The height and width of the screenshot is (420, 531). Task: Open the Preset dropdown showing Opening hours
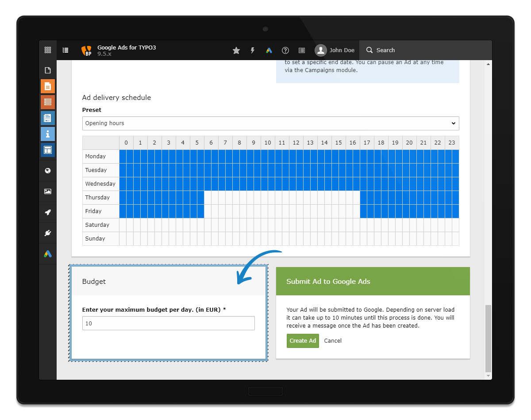coord(270,123)
